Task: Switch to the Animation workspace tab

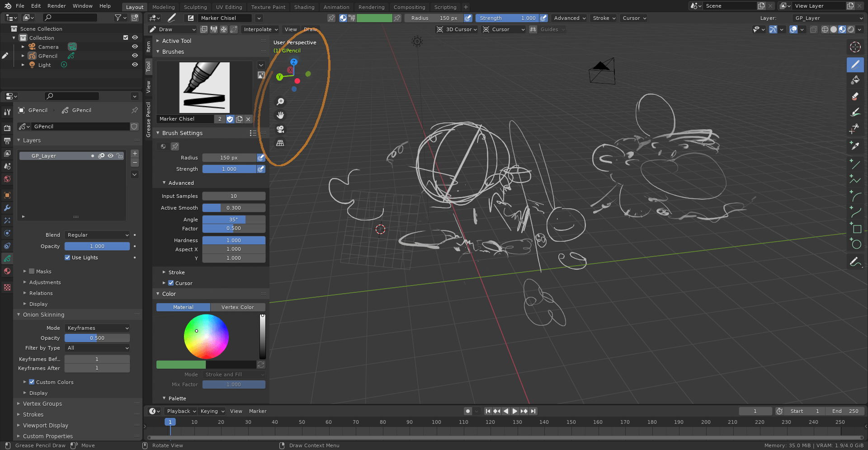Action: (336, 7)
